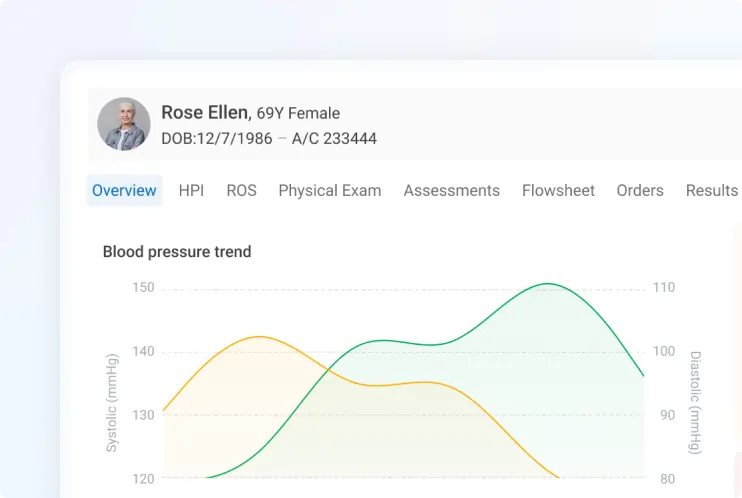Click the Blood pressure trend heading

tap(177, 252)
